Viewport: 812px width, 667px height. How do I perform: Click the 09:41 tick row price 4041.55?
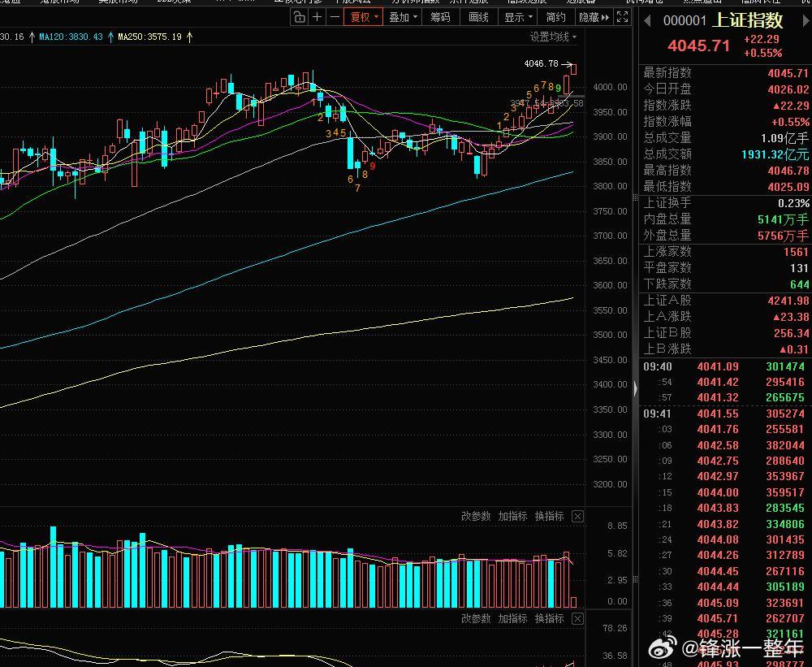click(718, 414)
